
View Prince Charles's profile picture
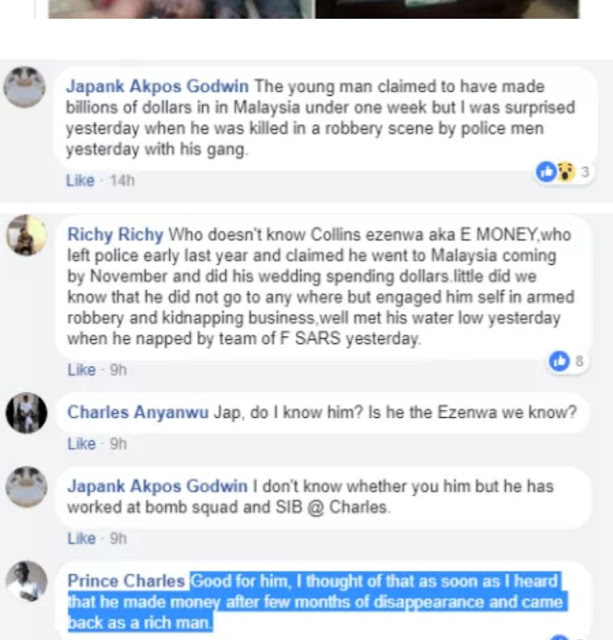tap(26, 581)
